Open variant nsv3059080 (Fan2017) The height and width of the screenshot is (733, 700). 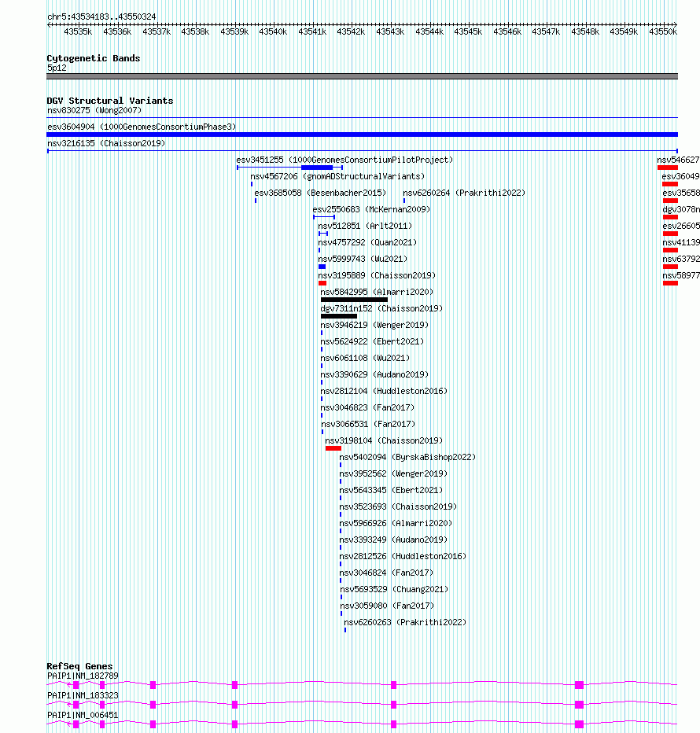[x=387, y=606]
